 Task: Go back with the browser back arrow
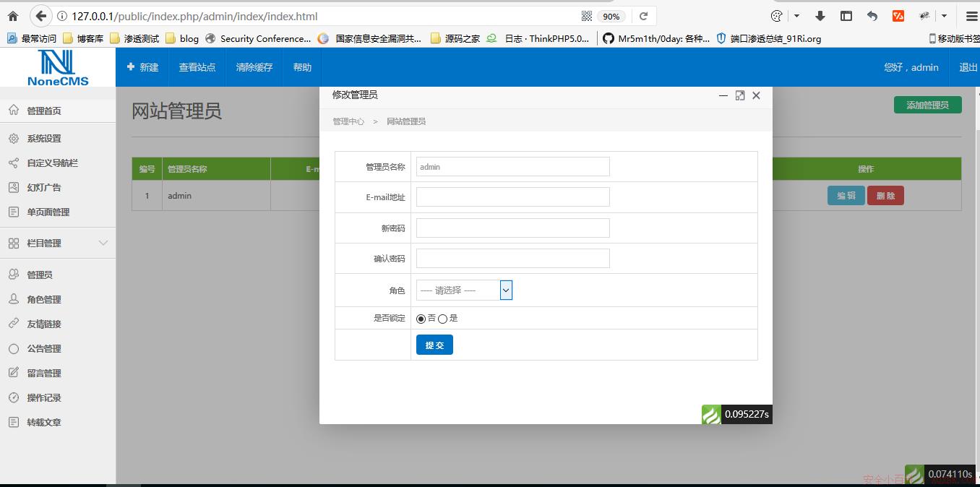click(x=41, y=16)
